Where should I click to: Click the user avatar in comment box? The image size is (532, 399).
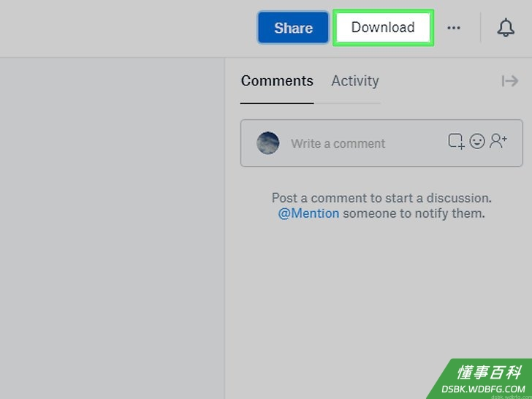click(268, 142)
